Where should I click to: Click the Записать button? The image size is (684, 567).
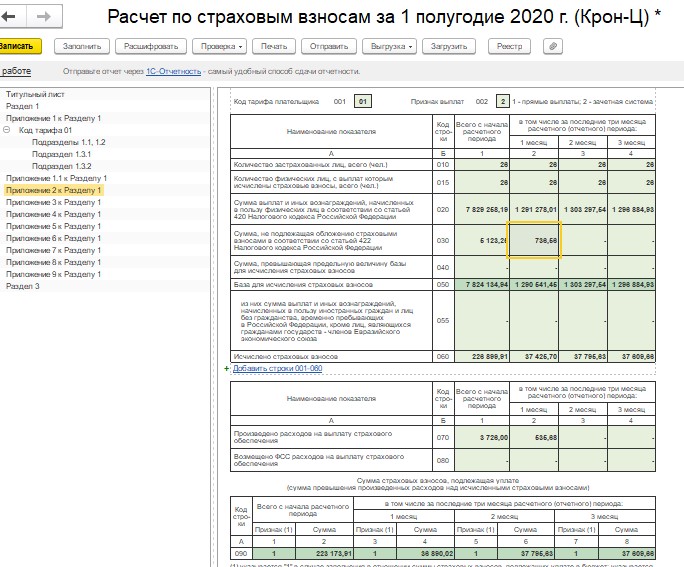[x=19, y=46]
